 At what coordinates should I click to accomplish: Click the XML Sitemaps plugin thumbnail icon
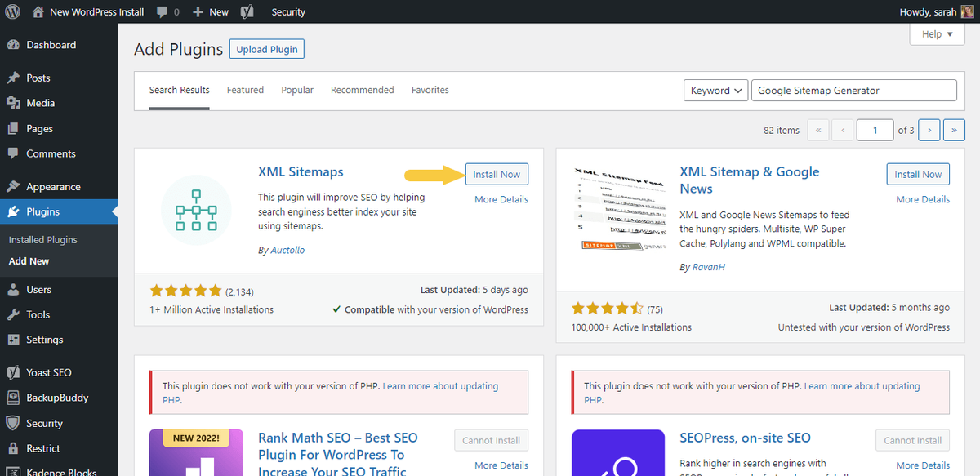click(196, 210)
